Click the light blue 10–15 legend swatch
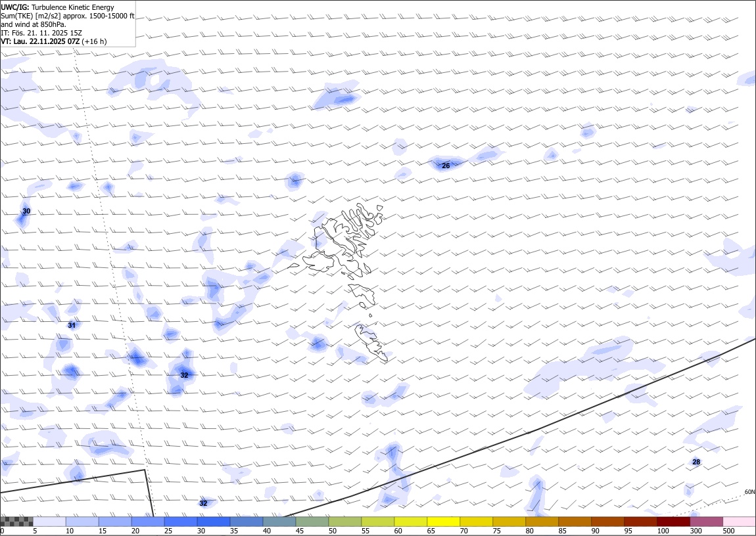 pyautogui.click(x=82, y=522)
